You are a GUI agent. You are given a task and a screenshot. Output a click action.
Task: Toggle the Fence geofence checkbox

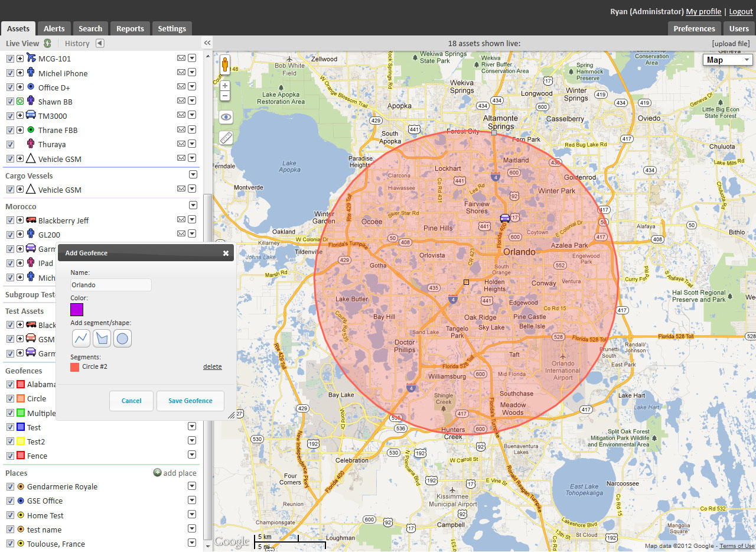click(10, 456)
